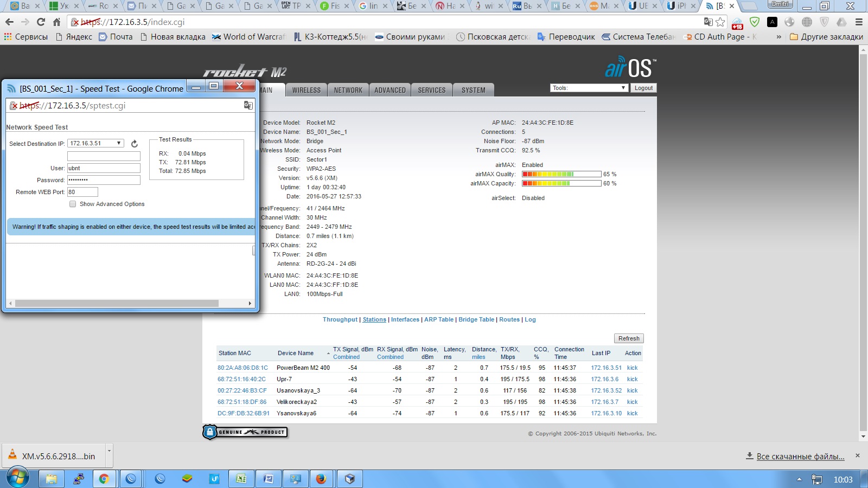Click the translate icon in Speed Test popup
Viewport: 868px width, 488px height.
[x=248, y=105]
